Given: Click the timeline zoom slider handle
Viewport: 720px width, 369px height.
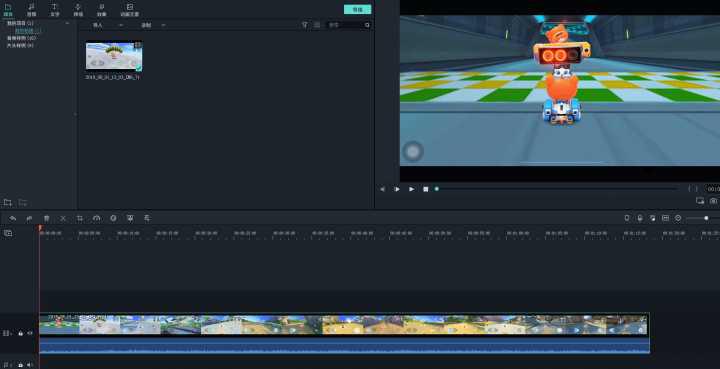Looking at the screenshot, I should pos(706,218).
